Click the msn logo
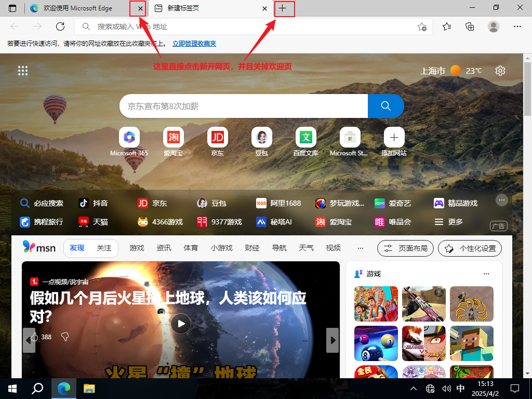This screenshot has height=399, width=532. (x=39, y=247)
